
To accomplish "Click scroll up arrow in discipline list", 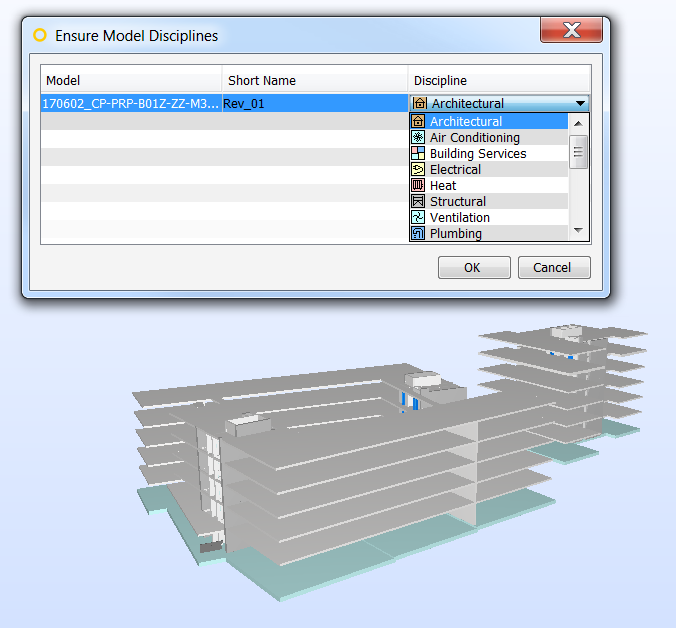I will pos(579,123).
